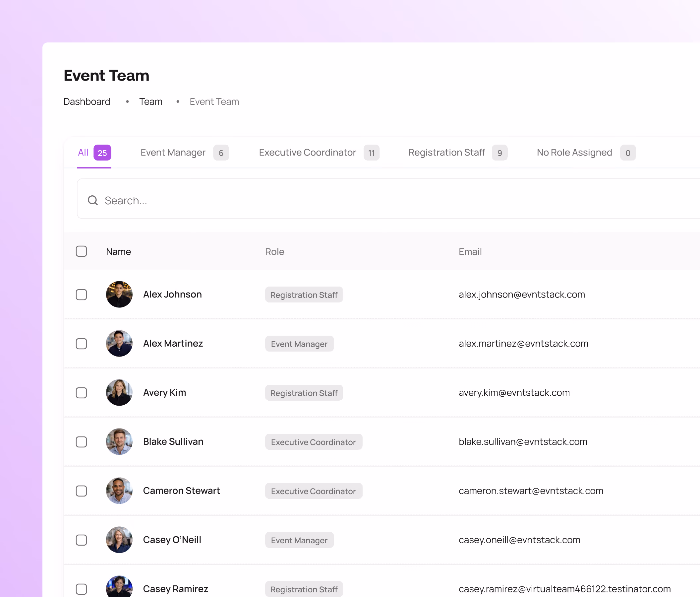Viewport: 700px width, 597px height.
Task: Go to Dashboard breadcrumb link
Action: 87,102
